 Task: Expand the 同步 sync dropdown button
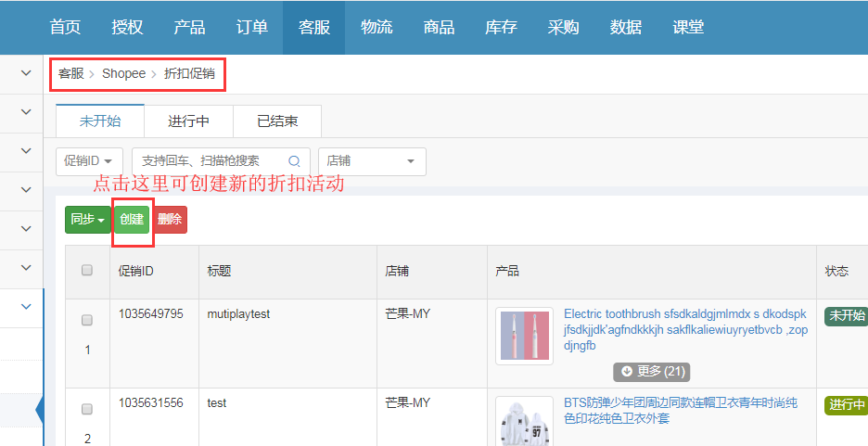[x=87, y=220]
